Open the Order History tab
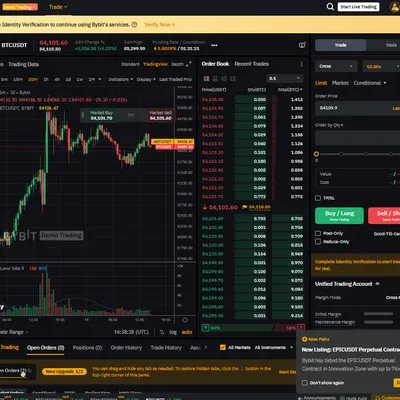 point(126,348)
